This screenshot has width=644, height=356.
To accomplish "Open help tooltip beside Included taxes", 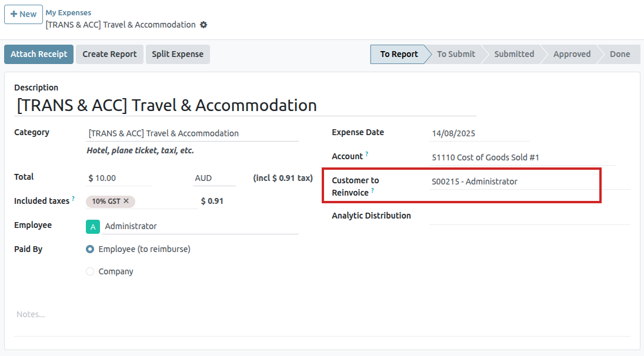I will click(74, 199).
